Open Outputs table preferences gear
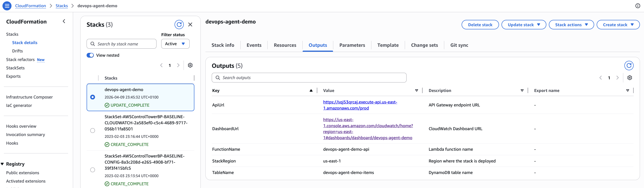This screenshot has width=644, height=188. [x=630, y=78]
